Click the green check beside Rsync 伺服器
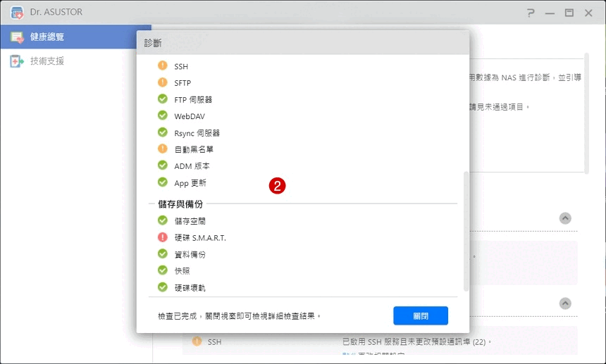The image size is (606, 364). pyautogui.click(x=163, y=132)
